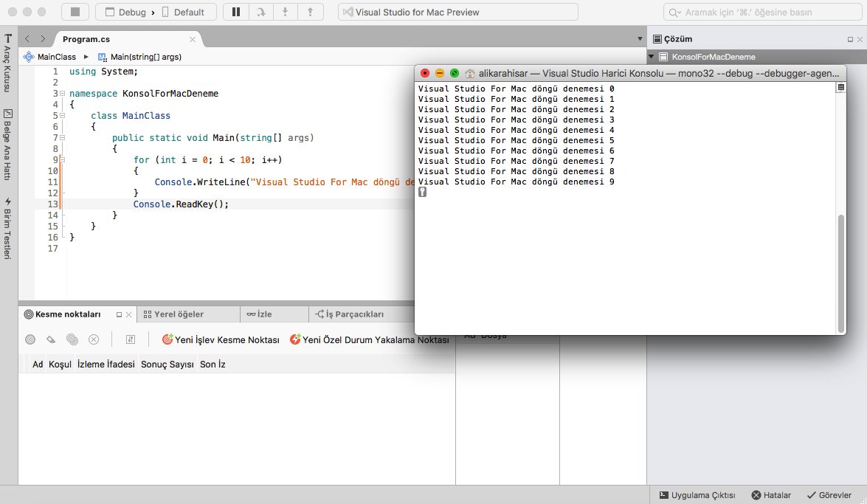867x504 pixels.
Task: Click the Console.ReadKey(); code line
Action: 181,204
